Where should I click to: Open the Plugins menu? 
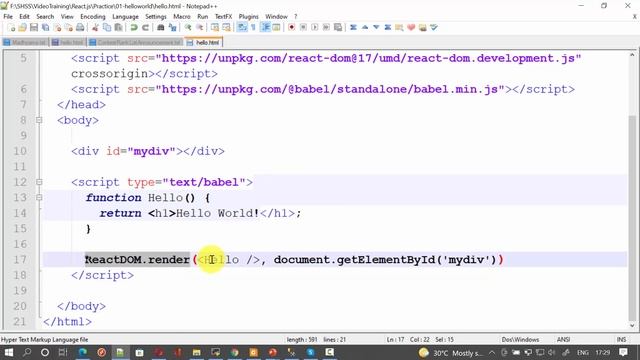click(x=249, y=17)
